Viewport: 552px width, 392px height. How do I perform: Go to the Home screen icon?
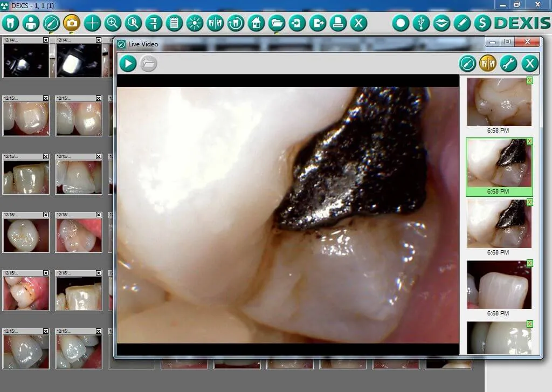point(256,24)
